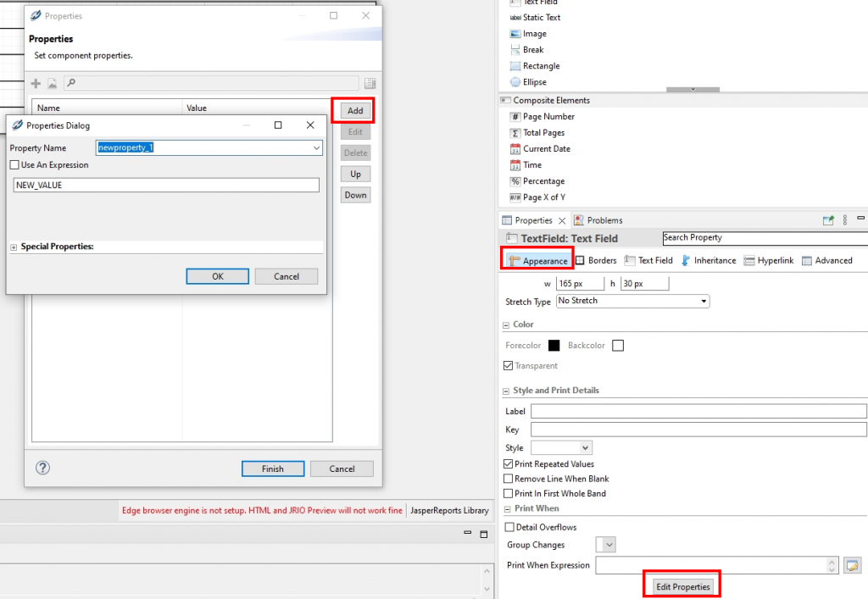Open the Properties panel view menu dots

point(845,220)
